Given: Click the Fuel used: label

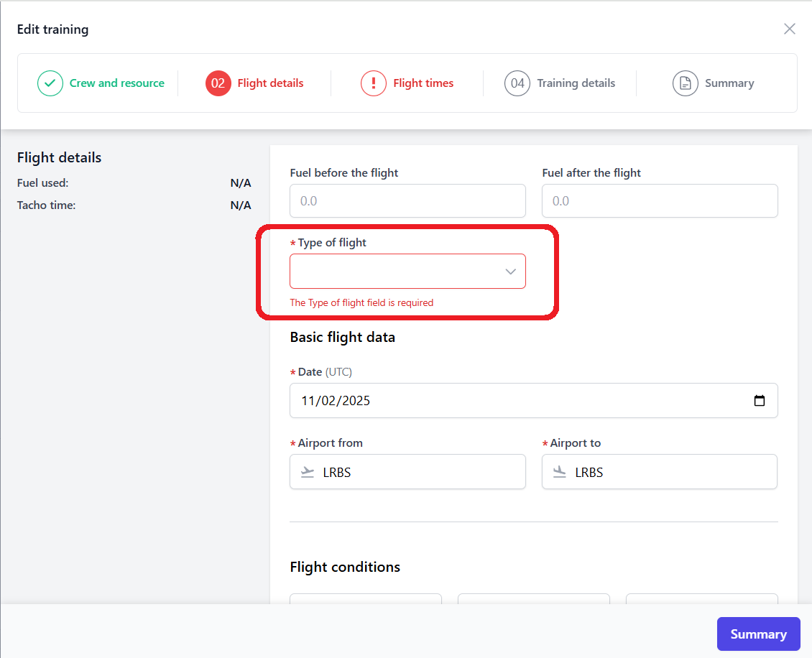Looking at the screenshot, I should tap(42, 182).
